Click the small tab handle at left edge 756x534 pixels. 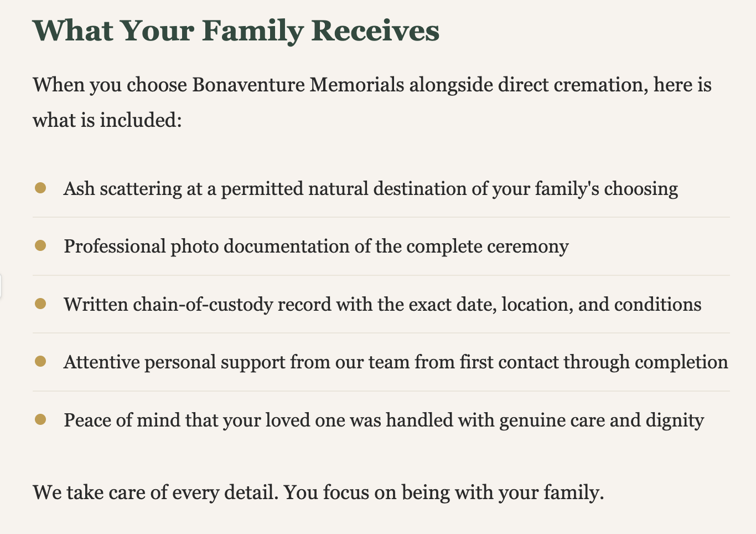point(1,286)
